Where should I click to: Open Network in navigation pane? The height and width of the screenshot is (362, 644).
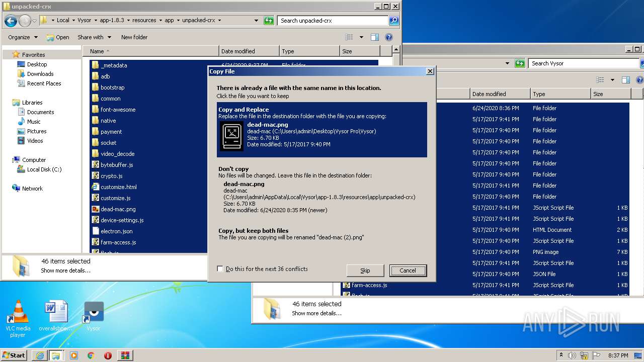(x=32, y=189)
